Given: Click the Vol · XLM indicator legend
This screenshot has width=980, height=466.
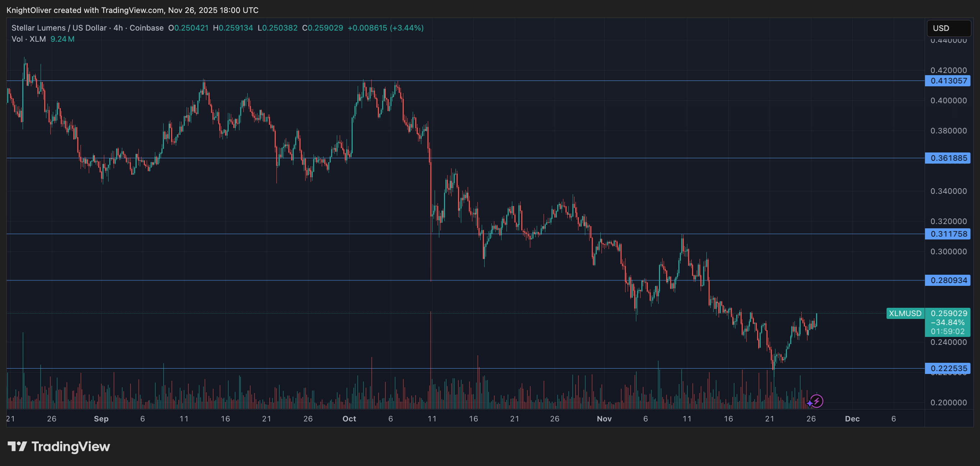Looking at the screenshot, I should 28,39.
